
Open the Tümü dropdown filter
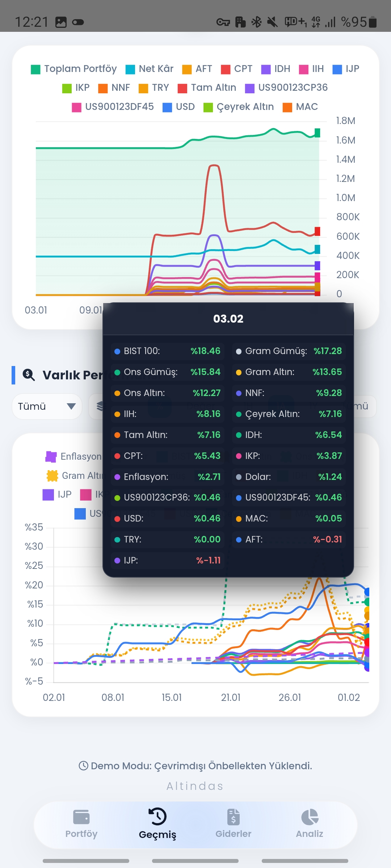pyautogui.click(x=47, y=407)
